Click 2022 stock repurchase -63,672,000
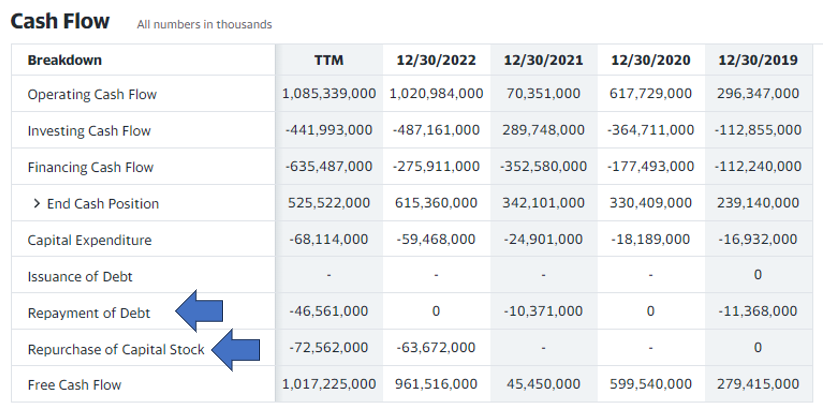 (436, 348)
